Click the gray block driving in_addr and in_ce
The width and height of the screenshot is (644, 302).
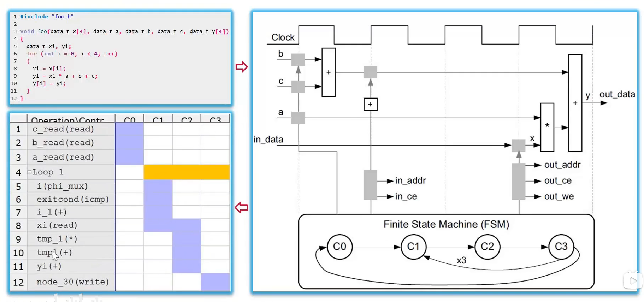(371, 185)
